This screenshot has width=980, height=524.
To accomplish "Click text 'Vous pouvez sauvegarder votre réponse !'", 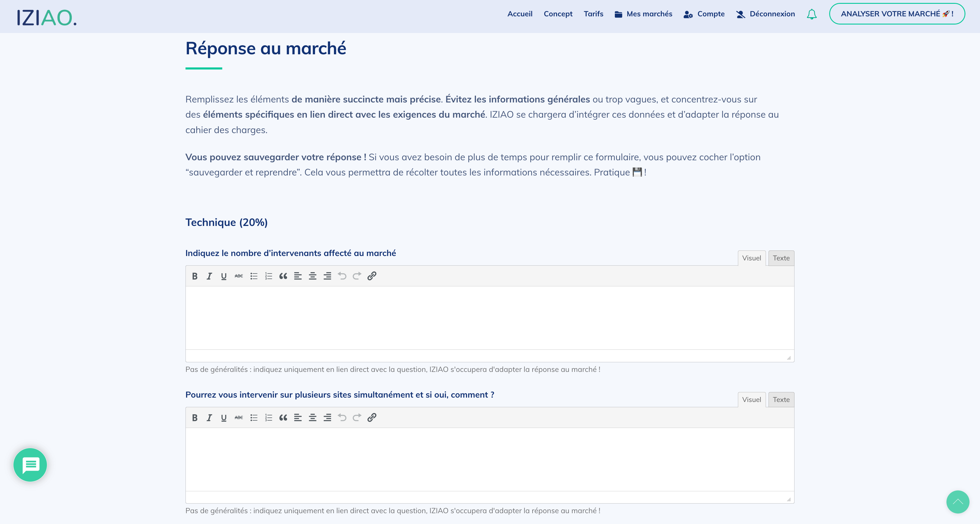I will tap(276, 157).
